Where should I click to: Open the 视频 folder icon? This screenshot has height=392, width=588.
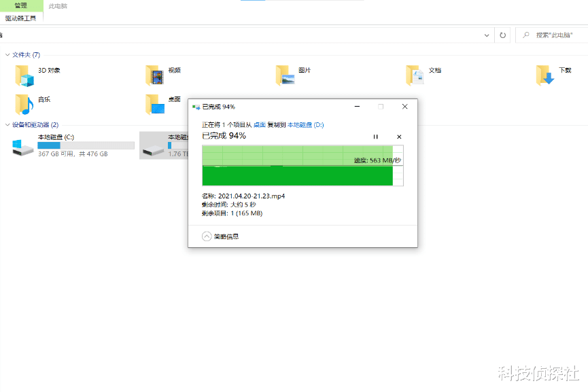click(x=155, y=75)
